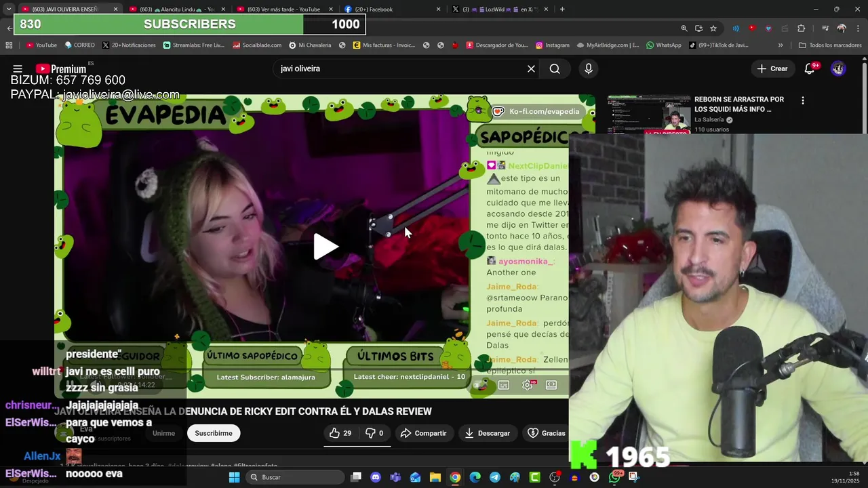
Task: Join the channel via Unirme button
Action: point(163,433)
